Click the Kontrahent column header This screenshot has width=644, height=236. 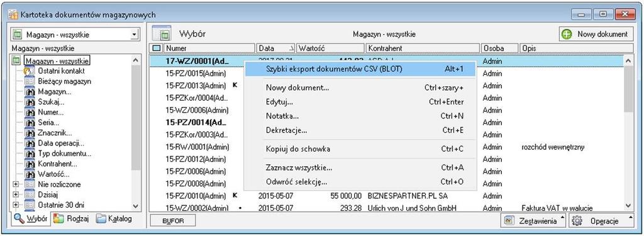click(423, 48)
